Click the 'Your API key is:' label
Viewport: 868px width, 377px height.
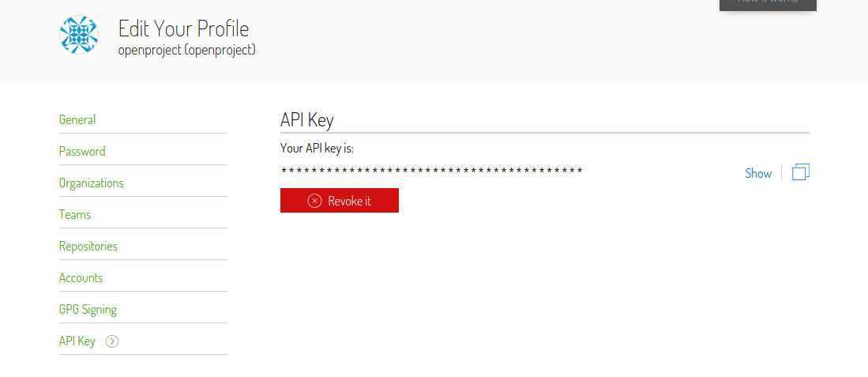pyautogui.click(x=317, y=148)
